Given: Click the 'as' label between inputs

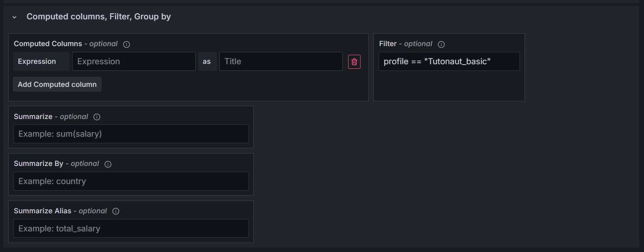Looking at the screenshot, I should 207,61.
